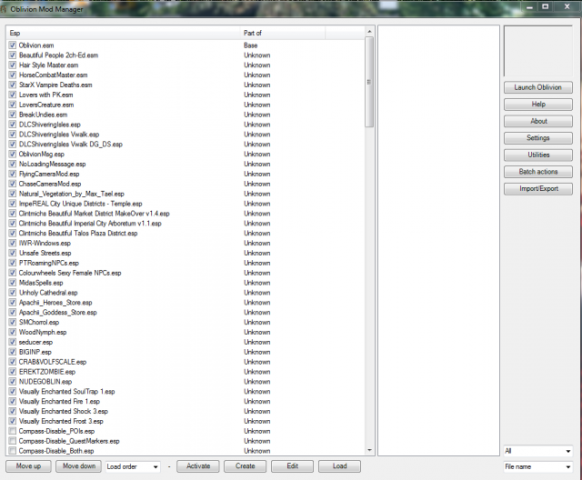
Task: Uncheck the Unholy Cathedral.esp checkbox
Action: click(x=13, y=293)
